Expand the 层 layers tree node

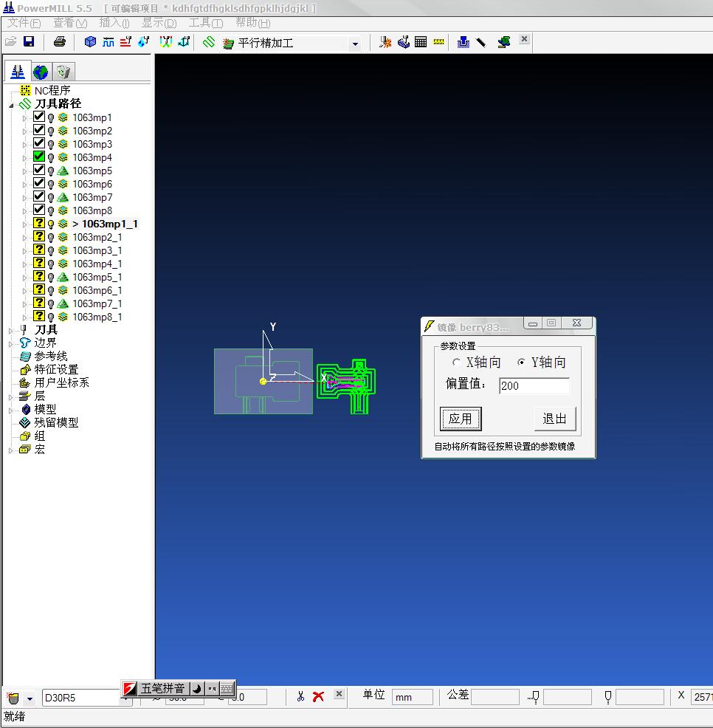pyautogui.click(x=10, y=397)
